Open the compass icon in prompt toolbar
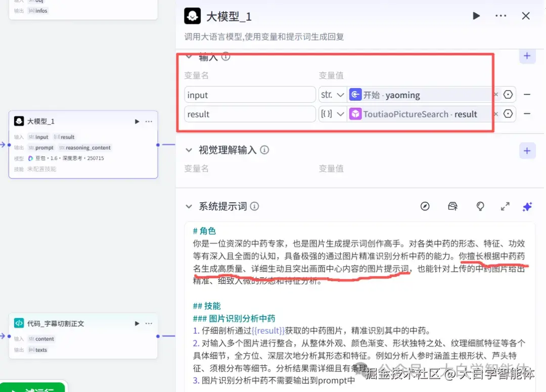 coord(425,206)
